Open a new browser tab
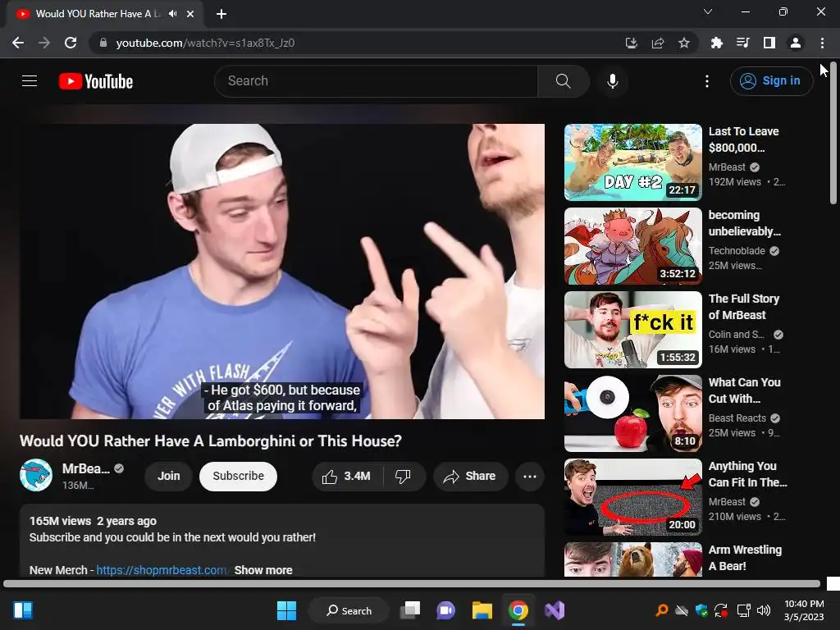This screenshot has height=630, width=840. tap(221, 14)
